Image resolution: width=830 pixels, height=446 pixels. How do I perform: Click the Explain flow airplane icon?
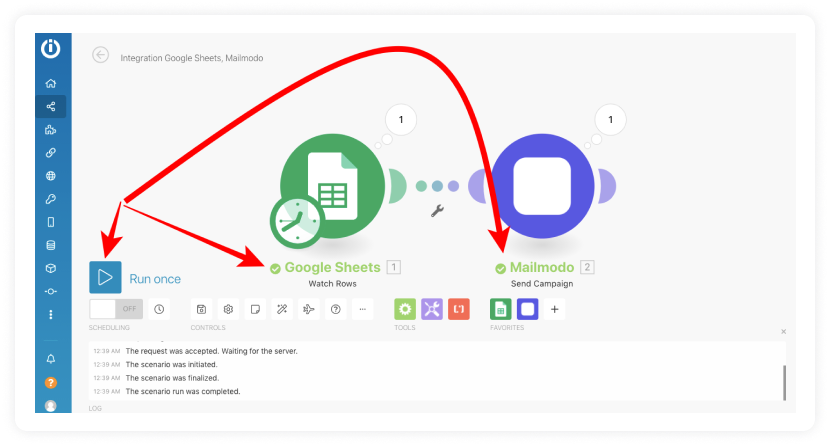(309, 310)
